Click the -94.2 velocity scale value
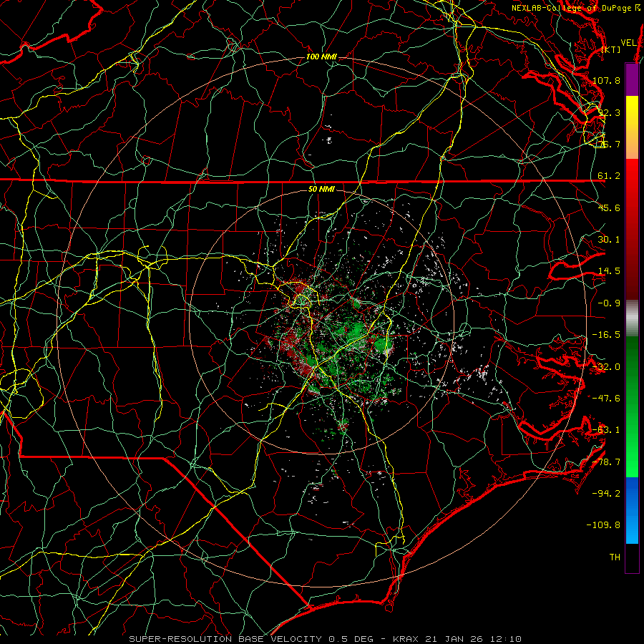The image size is (644, 644). tap(606, 493)
